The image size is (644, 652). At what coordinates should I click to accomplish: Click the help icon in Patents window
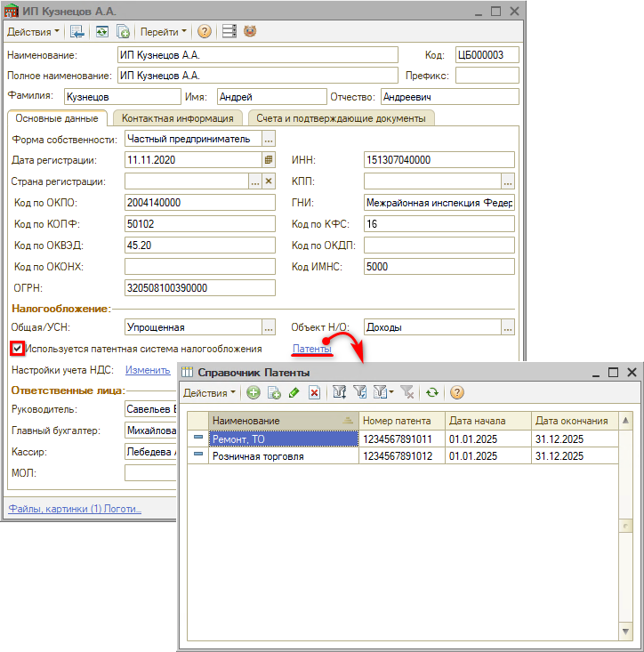(x=457, y=392)
